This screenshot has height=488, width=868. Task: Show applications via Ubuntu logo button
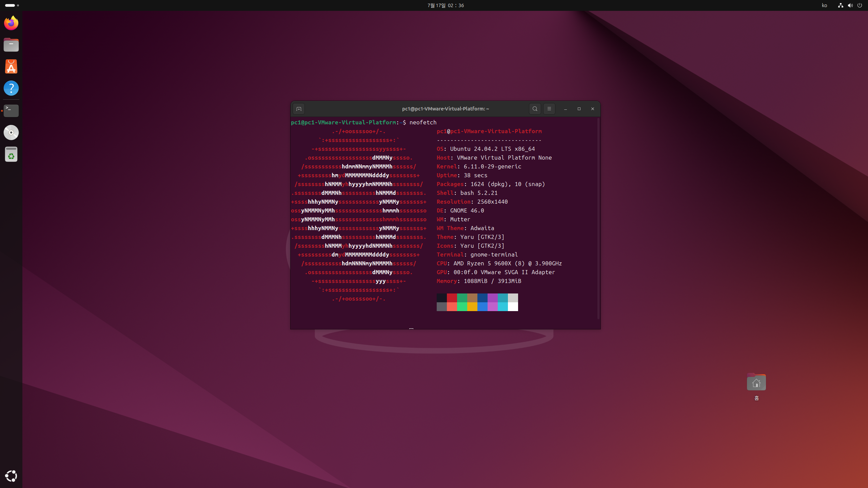click(x=11, y=476)
